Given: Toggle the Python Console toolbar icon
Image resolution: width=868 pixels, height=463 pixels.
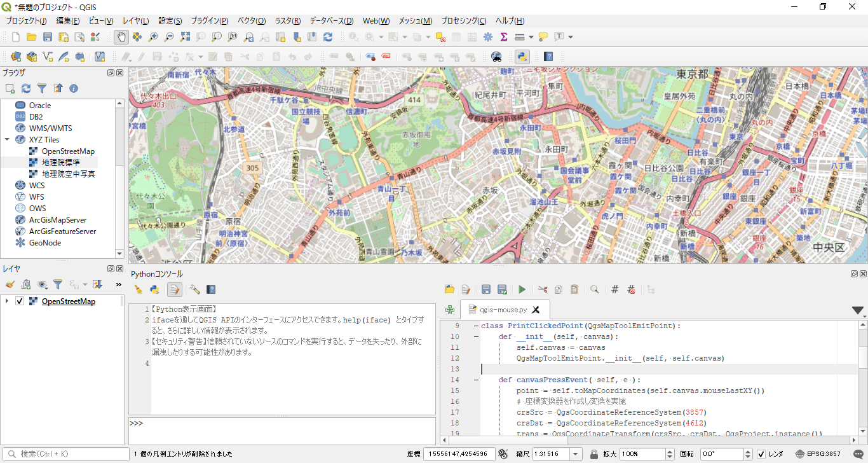Looking at the screenshot, I should point(522,57).
